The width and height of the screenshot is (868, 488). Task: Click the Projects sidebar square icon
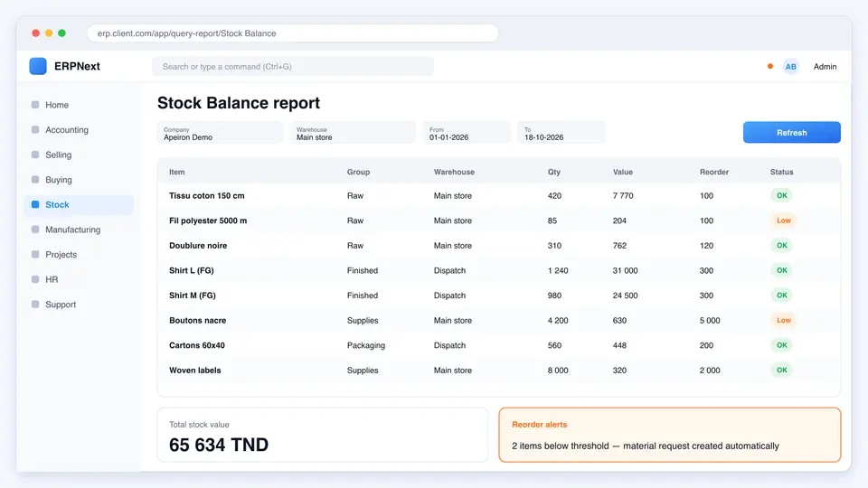point(35,254)
